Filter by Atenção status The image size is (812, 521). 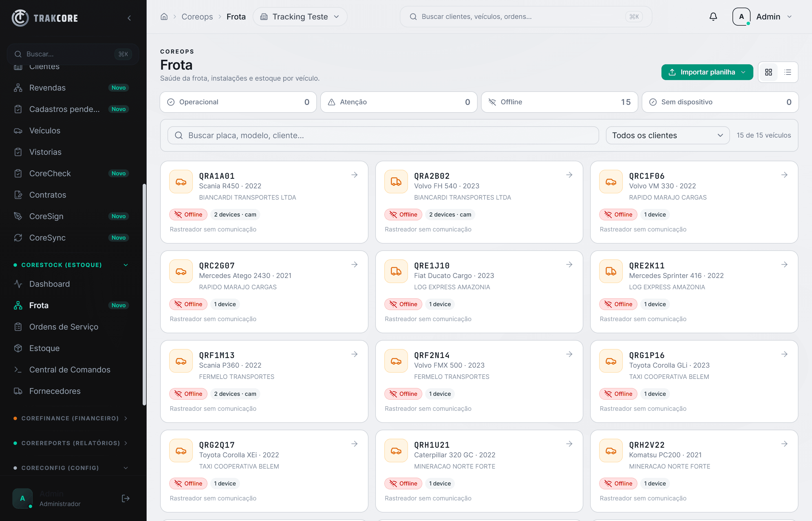click(399, 102)
